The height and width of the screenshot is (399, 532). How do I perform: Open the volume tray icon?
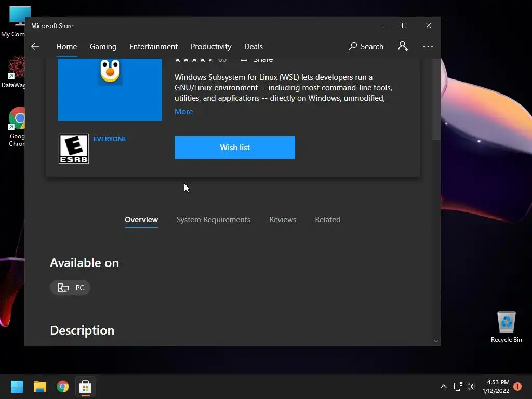click(470, 387)
